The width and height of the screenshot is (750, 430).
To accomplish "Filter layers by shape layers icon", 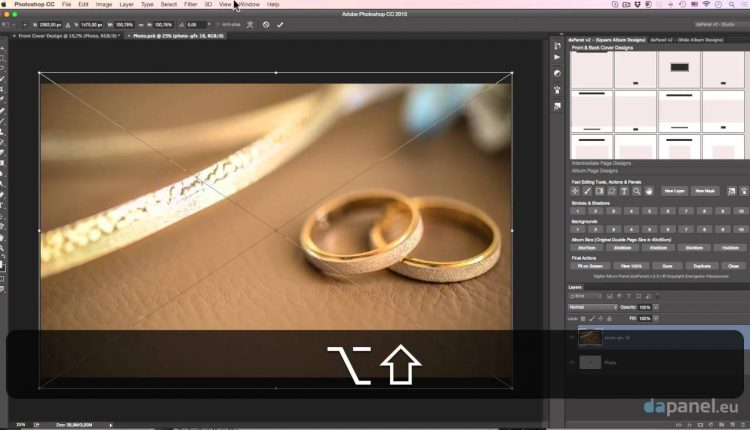I will click(x=639, y=297).
